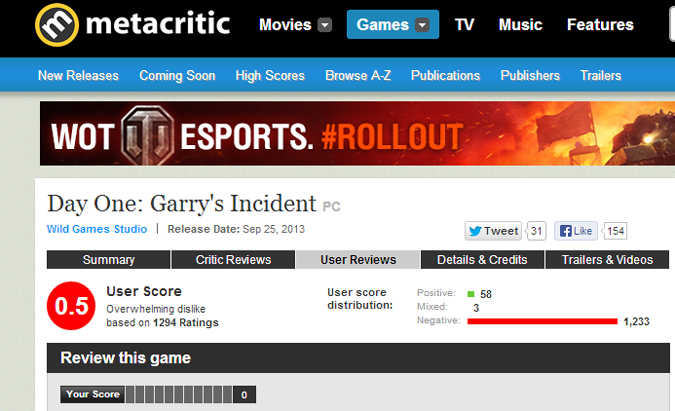The image size is (675, 411).
Task: Click the Review this game header
Action: (358, 358)
